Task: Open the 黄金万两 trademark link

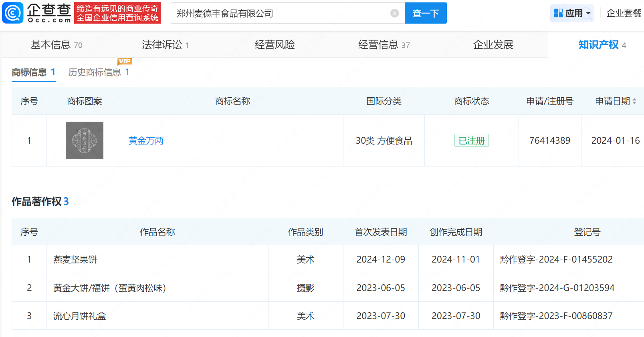Action: click(146, 141)
